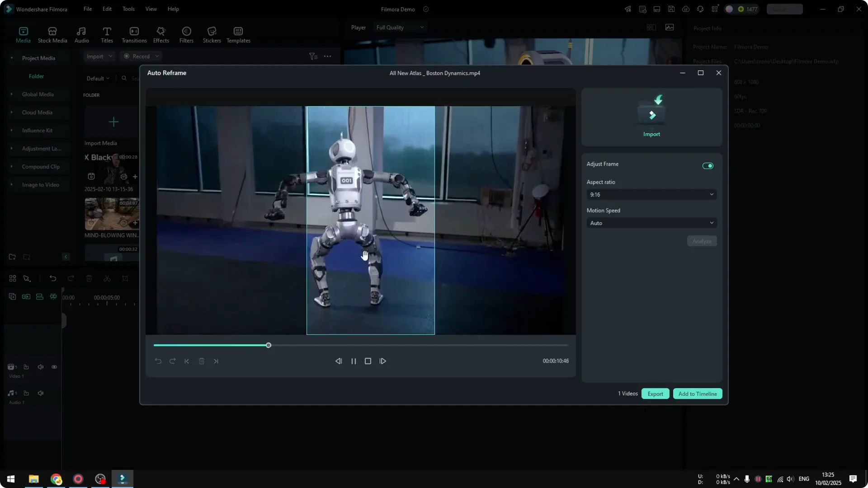
Task: Open the Stickers tab
Action: (212, 35)
